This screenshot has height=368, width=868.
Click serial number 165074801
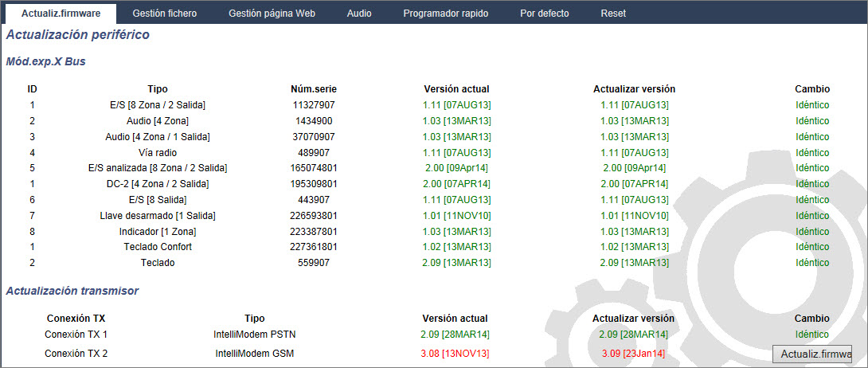(314, 168)
